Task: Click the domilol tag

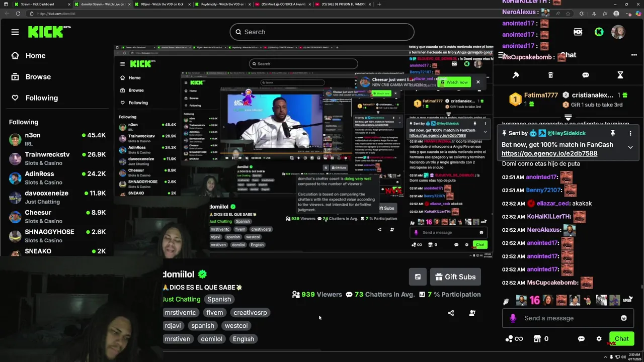Action: click(x=211, y=339)
